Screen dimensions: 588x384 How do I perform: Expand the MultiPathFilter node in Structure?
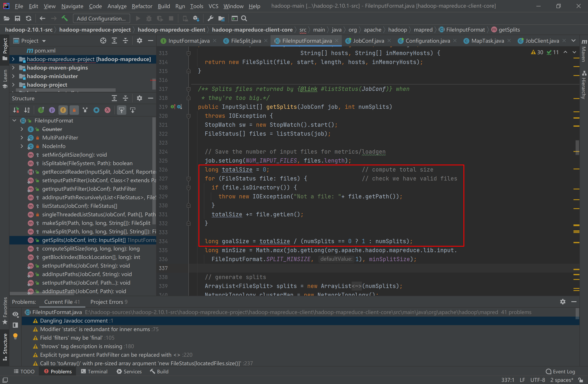coord(22,138)
